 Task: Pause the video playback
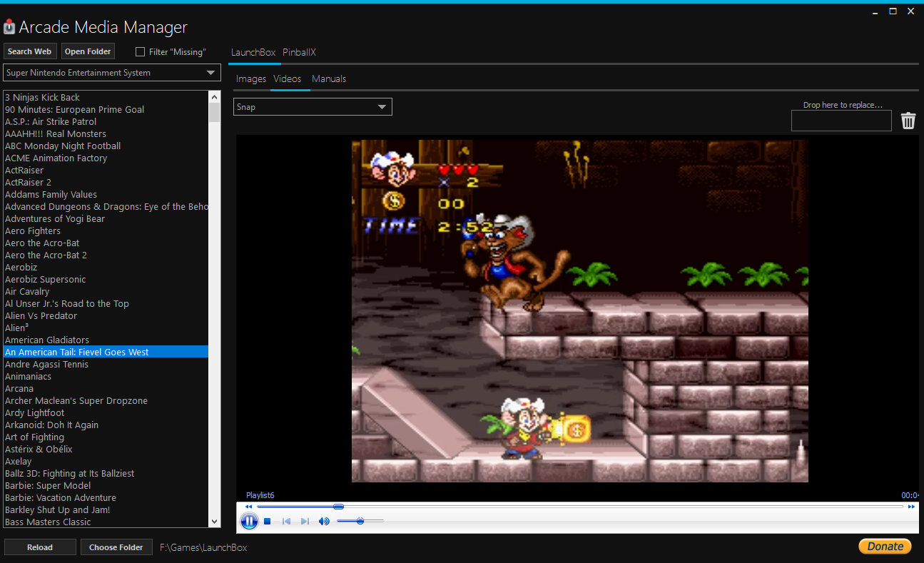[249, 522]
